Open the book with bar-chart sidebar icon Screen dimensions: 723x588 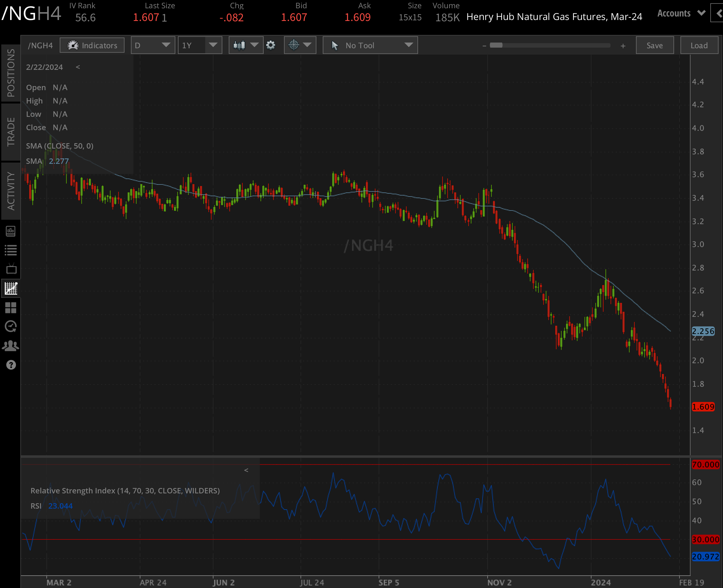[x=11, y=231]
